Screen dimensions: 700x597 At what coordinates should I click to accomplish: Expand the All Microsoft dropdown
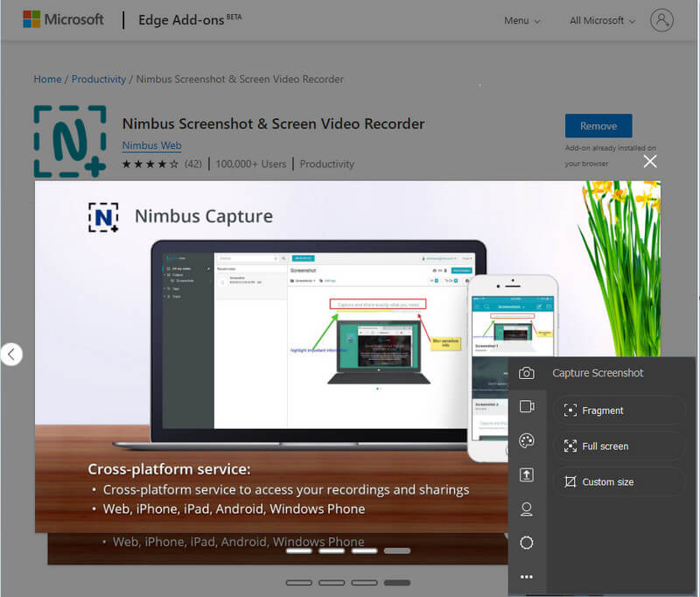click(602, 20)
